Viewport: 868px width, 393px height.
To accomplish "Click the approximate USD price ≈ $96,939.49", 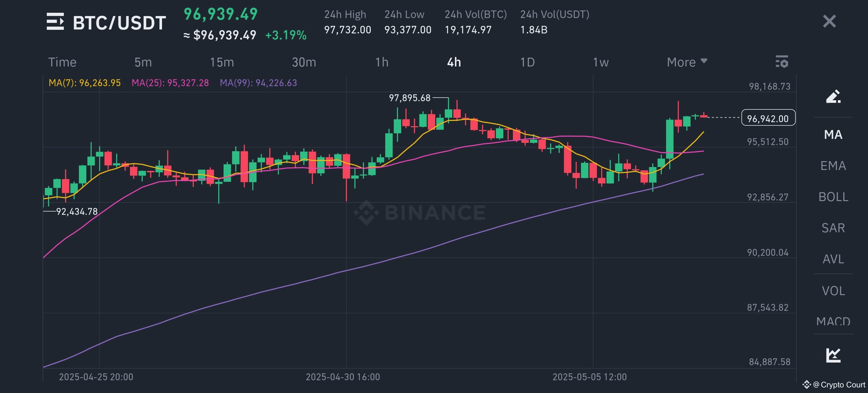I will point(220,35).
